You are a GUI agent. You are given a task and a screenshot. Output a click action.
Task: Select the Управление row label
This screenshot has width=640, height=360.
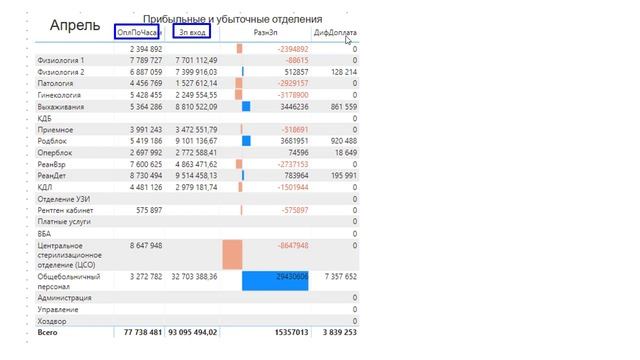(58, 309)
